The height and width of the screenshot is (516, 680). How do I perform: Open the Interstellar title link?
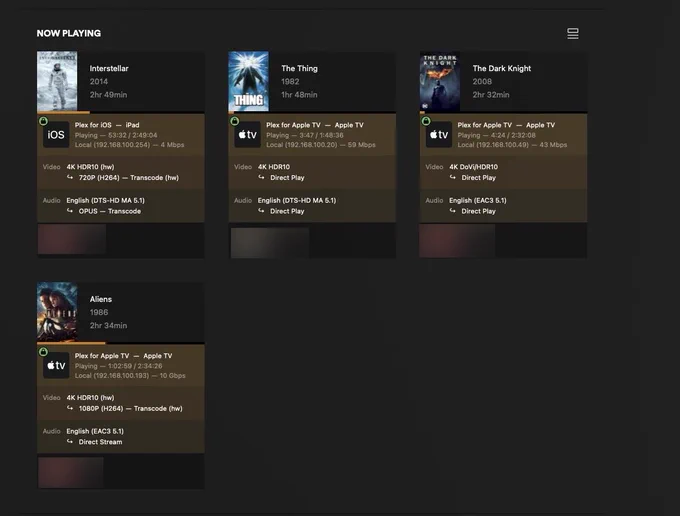click(x=109, y=69)
